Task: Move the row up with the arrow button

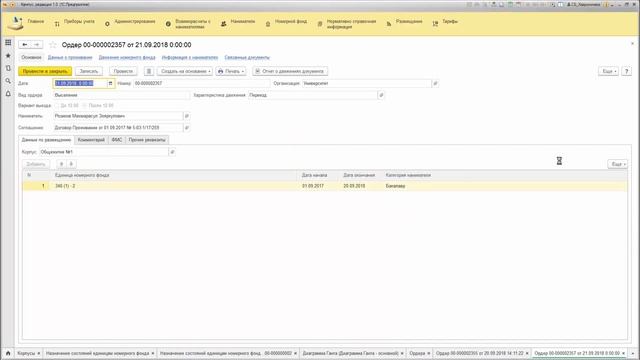Action: click(61, 164)
